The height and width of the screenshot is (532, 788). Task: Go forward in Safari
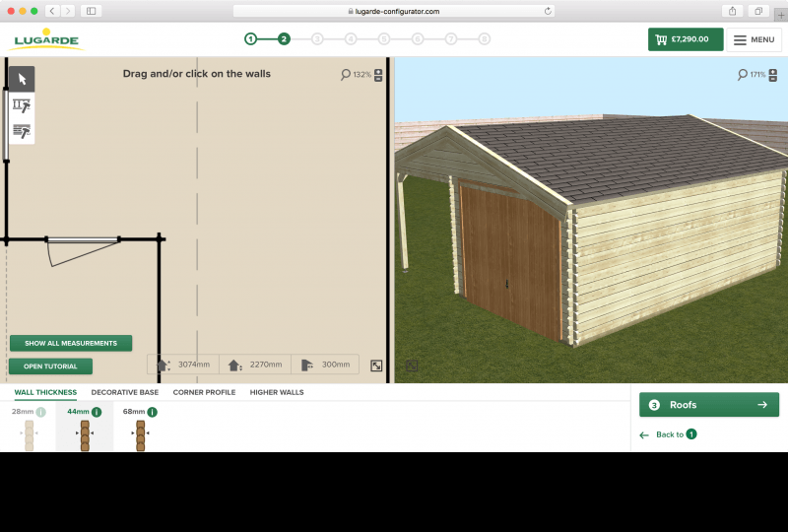point(67,11)
